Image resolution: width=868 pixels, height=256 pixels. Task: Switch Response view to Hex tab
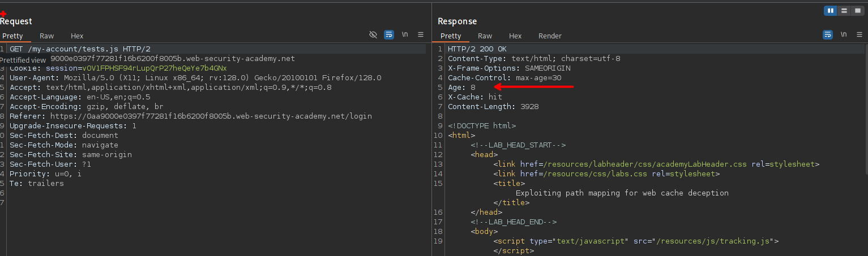click(x=515, y=36)
